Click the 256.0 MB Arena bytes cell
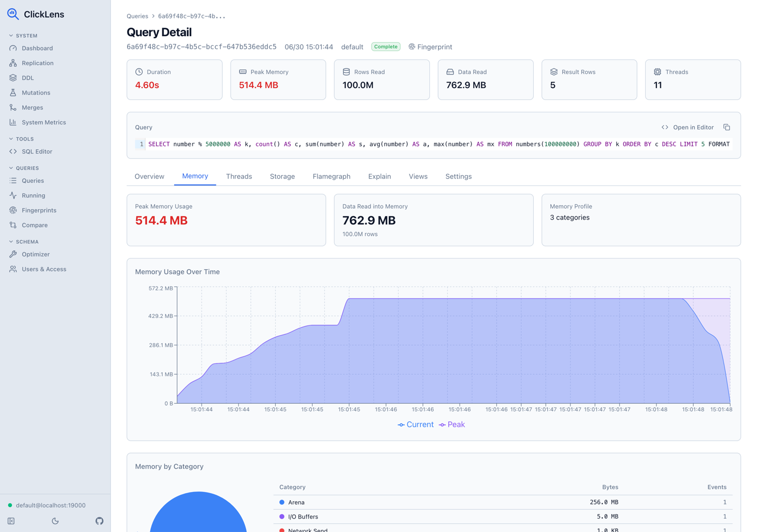Screen dimensions: 757x532 604,502
